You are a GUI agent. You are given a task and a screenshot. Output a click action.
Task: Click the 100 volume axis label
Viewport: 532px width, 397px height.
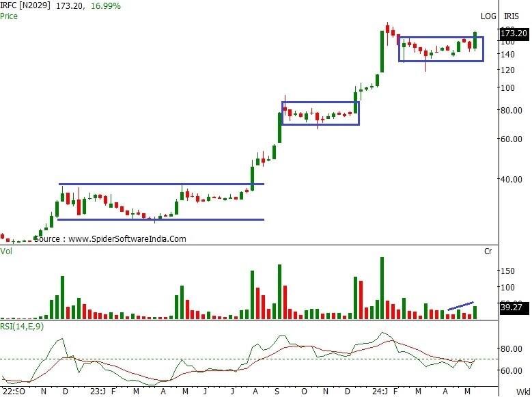coord(508,287)
